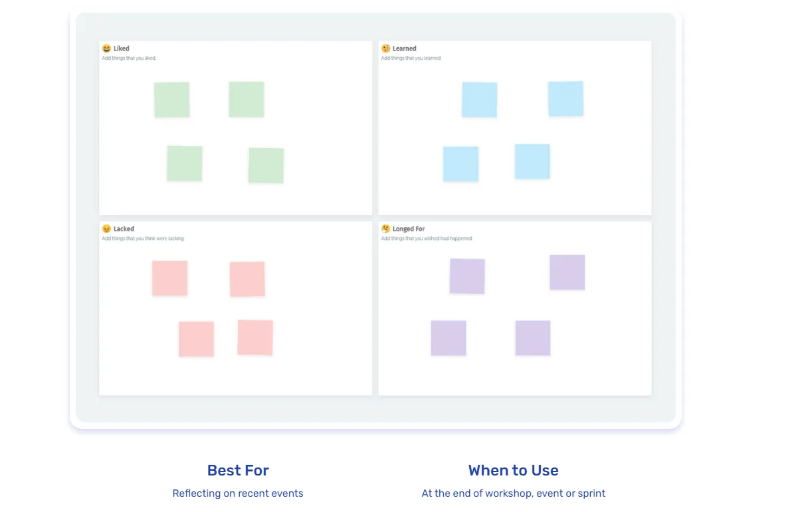Select the Longed For section title
812x512 pixels.
409,229
